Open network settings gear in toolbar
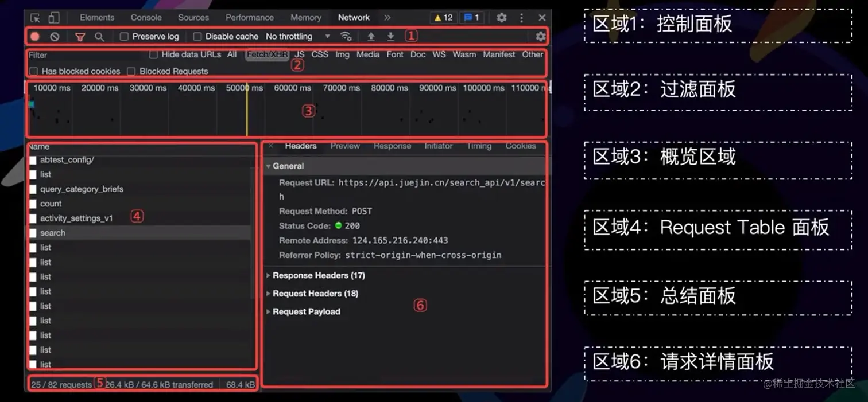 (540, 36)
